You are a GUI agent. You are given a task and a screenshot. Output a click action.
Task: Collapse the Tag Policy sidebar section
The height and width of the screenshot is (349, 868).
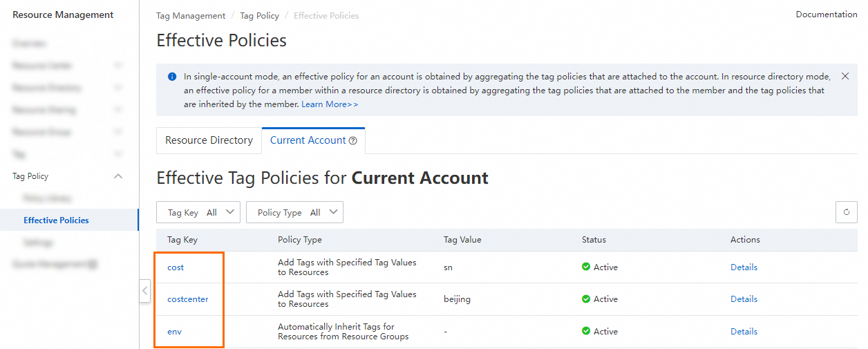coord(118,176)
